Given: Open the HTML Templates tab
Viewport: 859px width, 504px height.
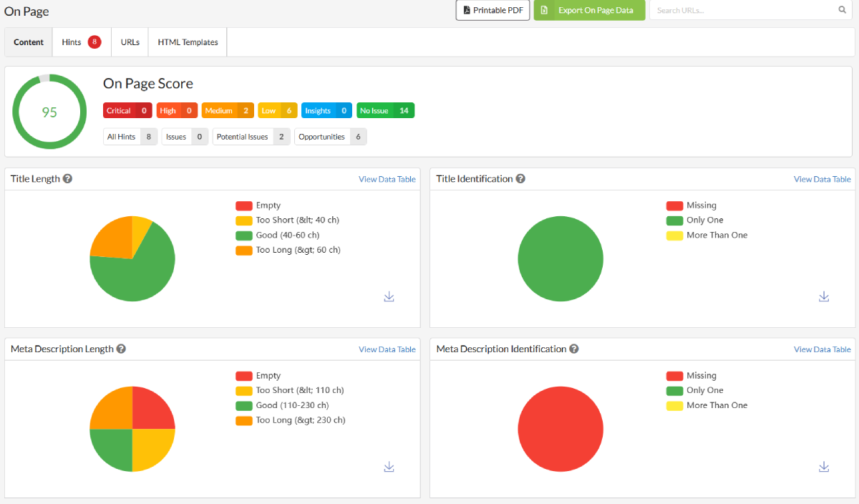Looking at the screenshot, I should (x=187, y=42).
